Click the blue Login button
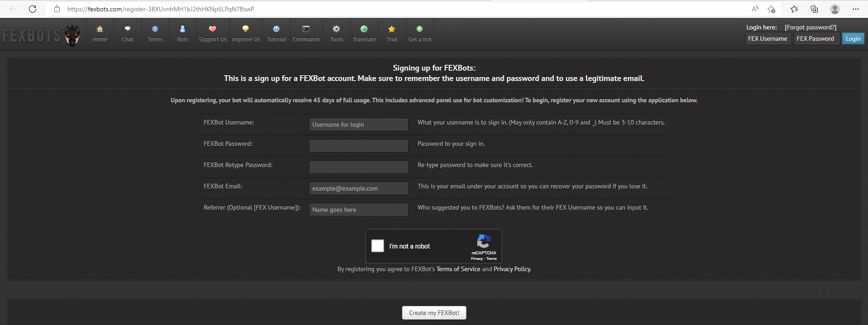Screen dimensions: 868x325 click(x=853, y=38)
